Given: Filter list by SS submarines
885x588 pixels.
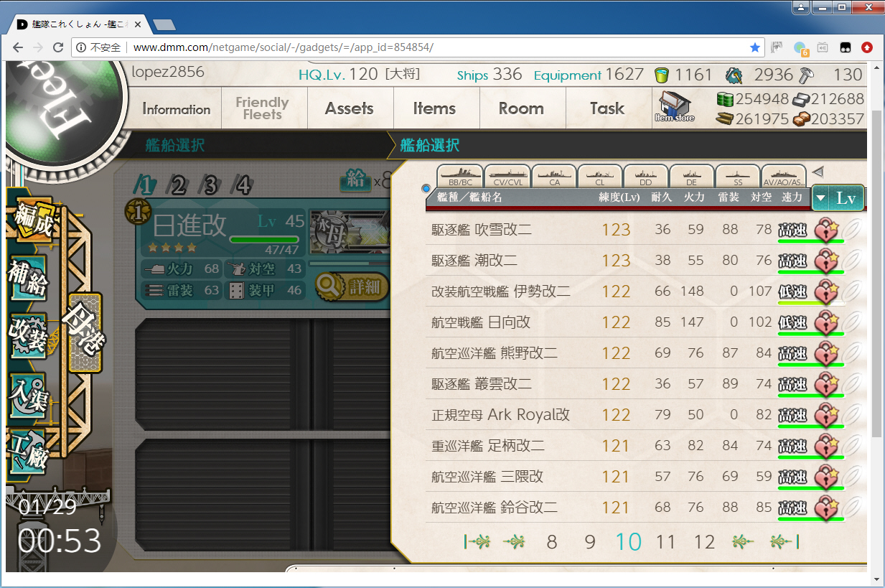Looking at the screenshot, I should pos(738,176).
